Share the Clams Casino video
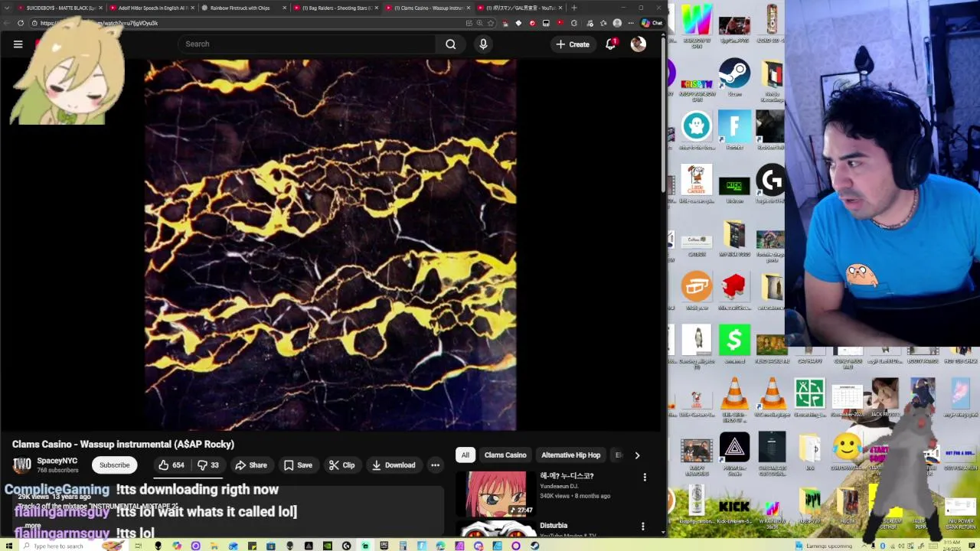Viewport: 980px width, 551px height. (251, 465)
